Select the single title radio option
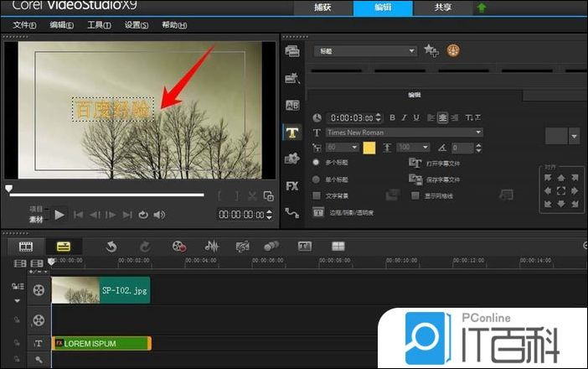588x369 pixels. [x=317, y=179]
